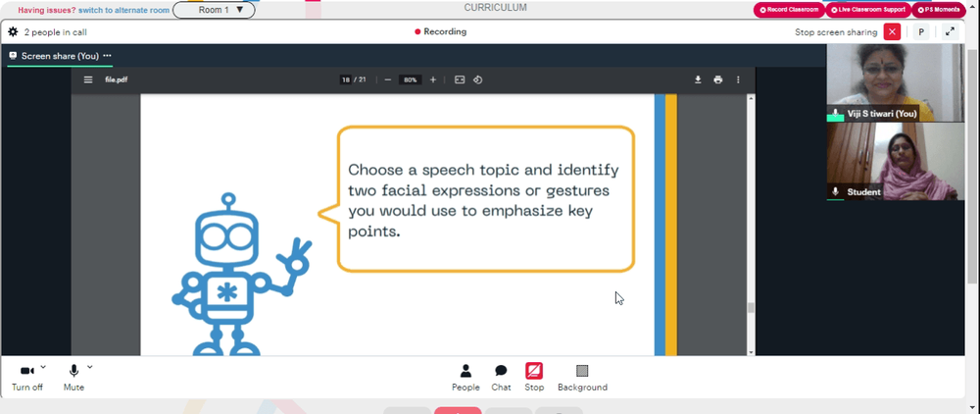Click the Record Classroom button
The height and width of the screenshot is (414, 980).
click(x=789, y=10)
